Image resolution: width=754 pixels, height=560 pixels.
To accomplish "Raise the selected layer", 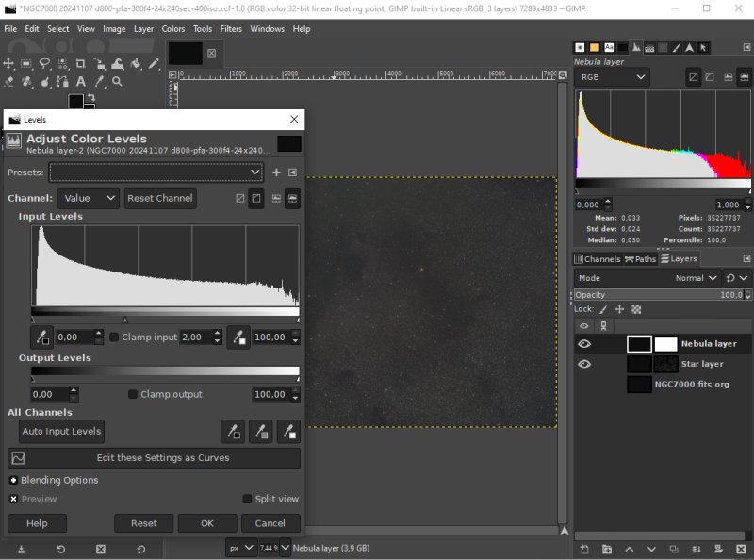I will point(629,550).
